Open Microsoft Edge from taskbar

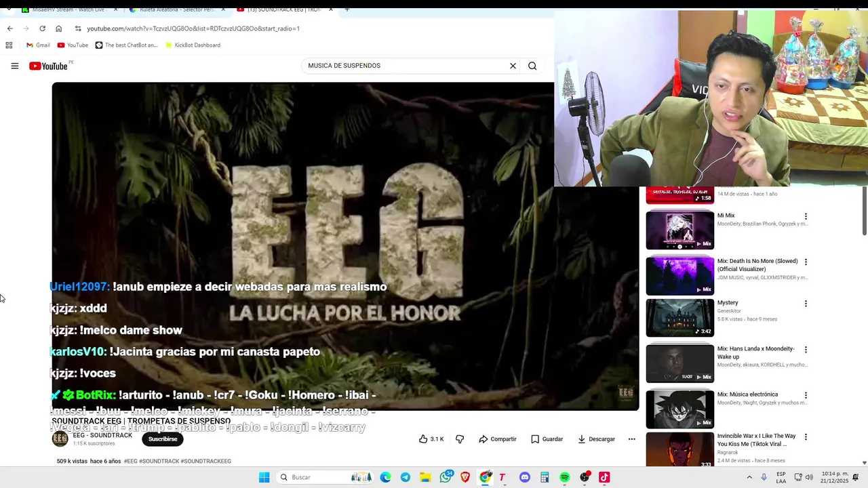pos(386,477)
